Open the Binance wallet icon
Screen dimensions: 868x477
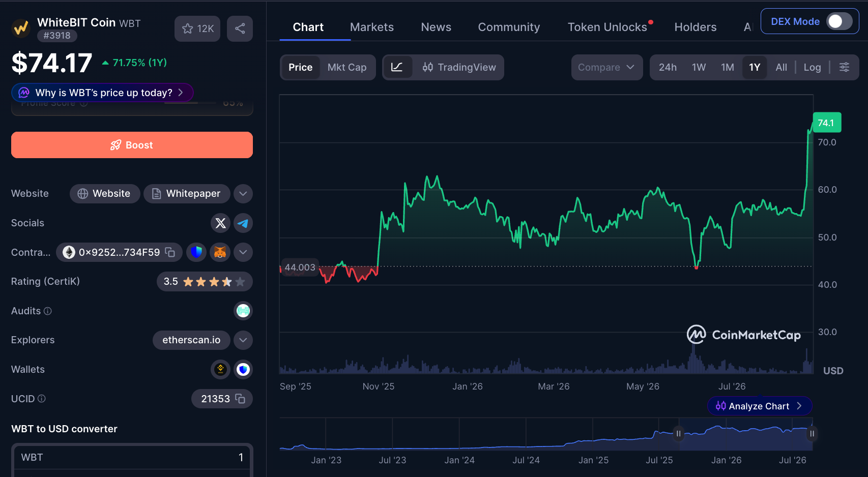point(220,369)
